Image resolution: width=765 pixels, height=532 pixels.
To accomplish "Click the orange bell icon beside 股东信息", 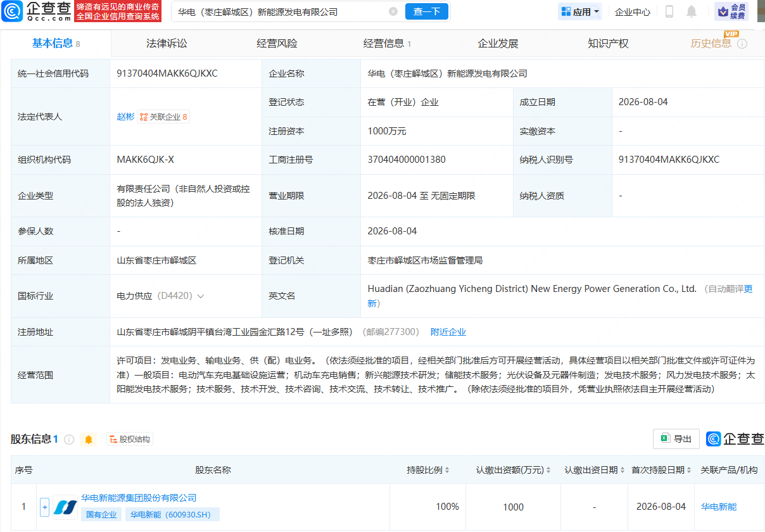I will tap(89, 440).
